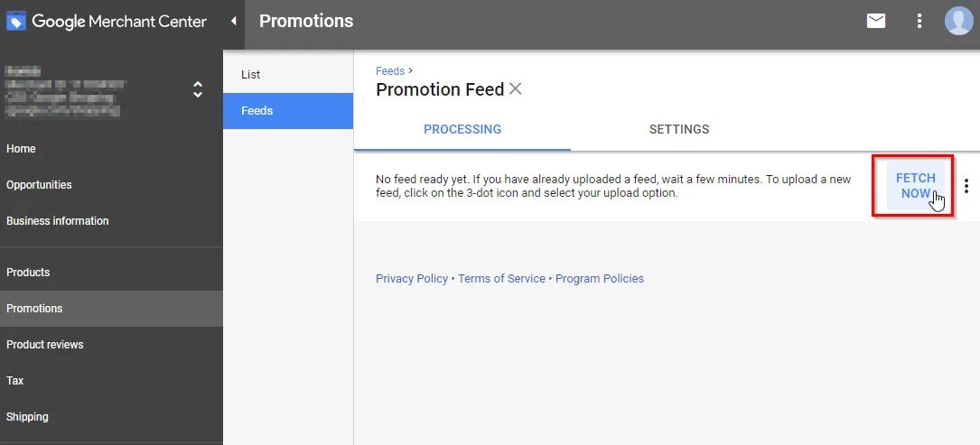The width and height of the screenshot is (980, 445).
Task: Navigate to Home in the sidebar
Action: pos(21,149)
